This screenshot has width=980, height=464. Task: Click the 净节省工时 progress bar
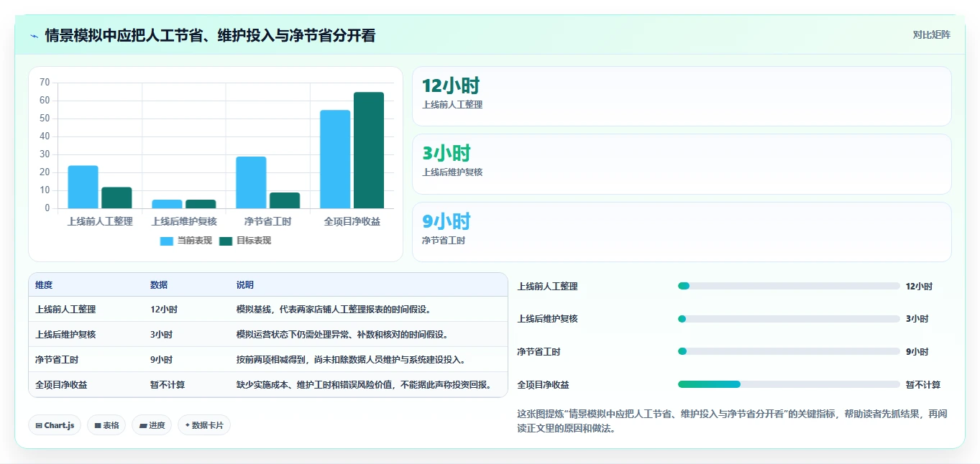(789, 351)
